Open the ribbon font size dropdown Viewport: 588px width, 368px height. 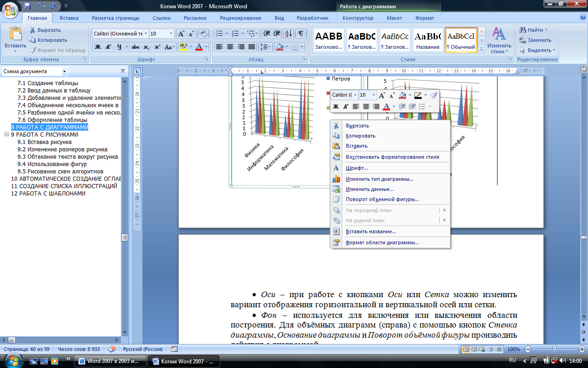tap(171, 34)
